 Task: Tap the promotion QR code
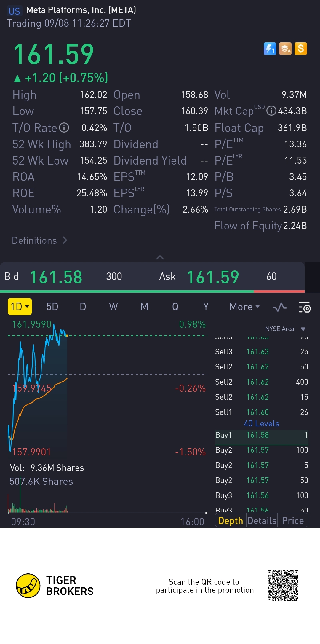pyautogui.click(x=283, y=586)
